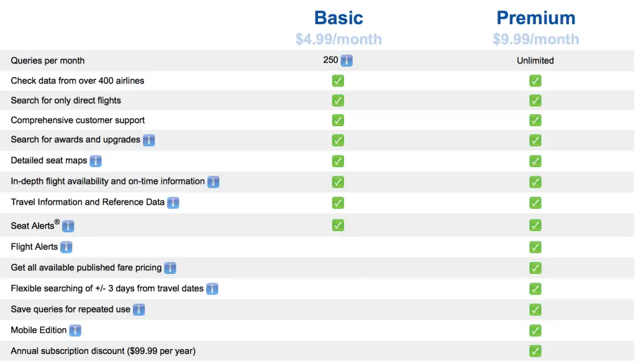Show info on published fare pricing
Image resolution: width=636 pixels, height=364 pixels.
pos(170,268)
